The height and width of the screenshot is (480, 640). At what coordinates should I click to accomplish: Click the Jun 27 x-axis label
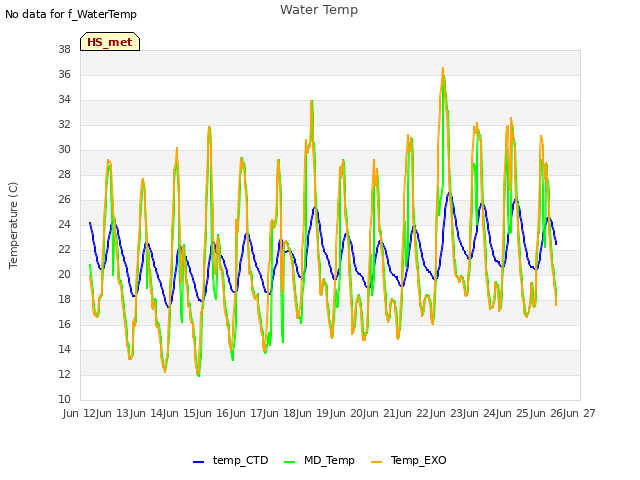580,413
